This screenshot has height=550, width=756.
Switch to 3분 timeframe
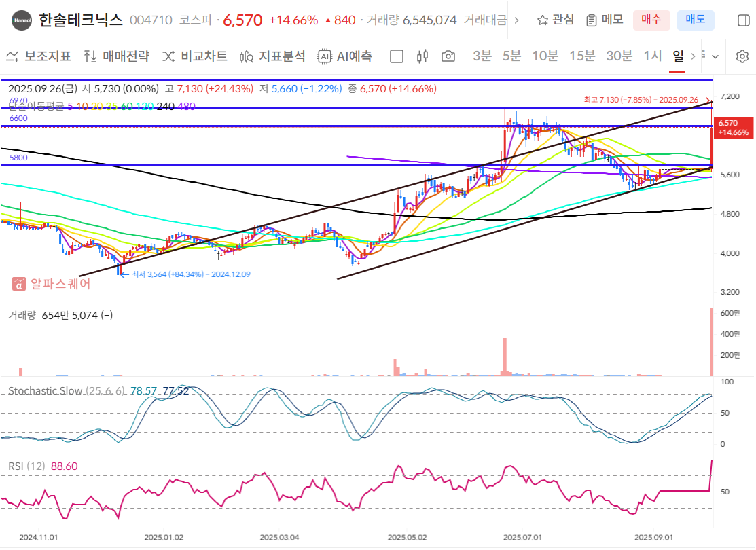tap(482, 56)
